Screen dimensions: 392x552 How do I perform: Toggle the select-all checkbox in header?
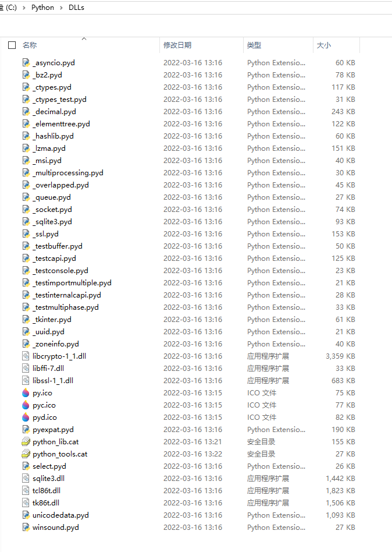click(x=12, y=45)
